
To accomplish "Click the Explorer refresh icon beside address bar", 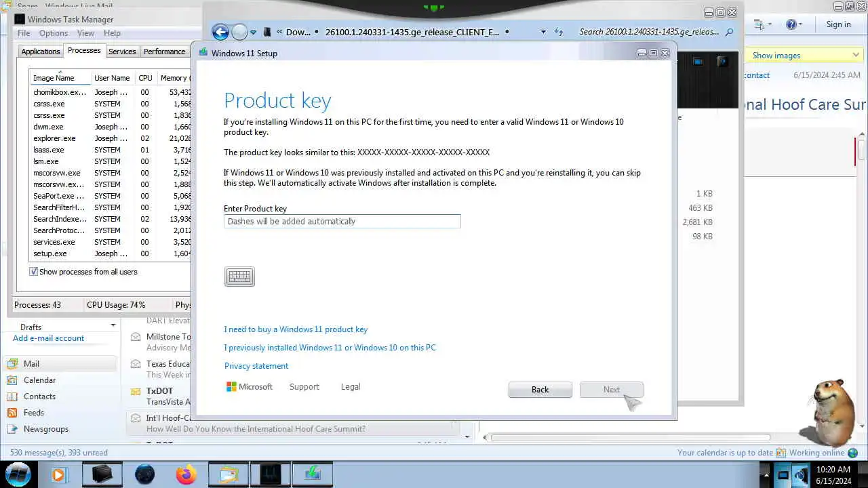I will coord(559,32).
